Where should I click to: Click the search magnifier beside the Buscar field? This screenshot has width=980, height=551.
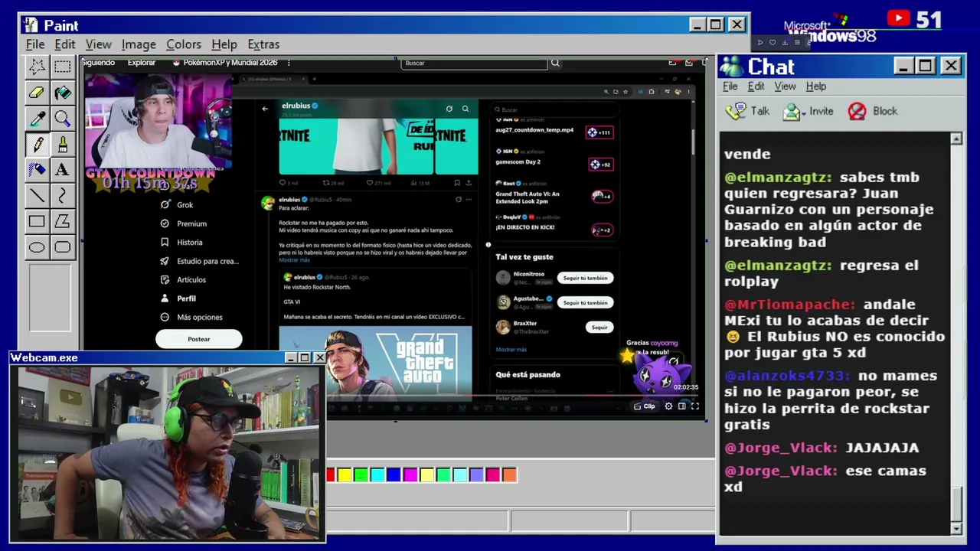[x=555, y=63]
